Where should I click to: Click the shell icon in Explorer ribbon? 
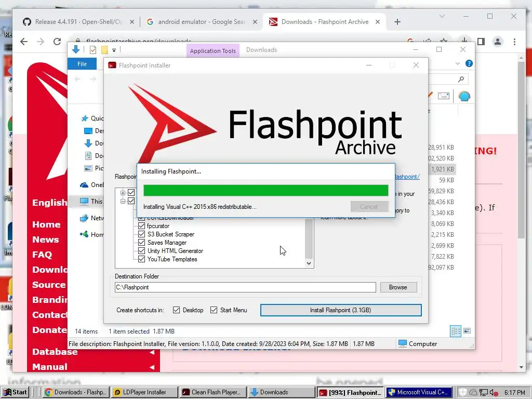(x=464, y=96)
